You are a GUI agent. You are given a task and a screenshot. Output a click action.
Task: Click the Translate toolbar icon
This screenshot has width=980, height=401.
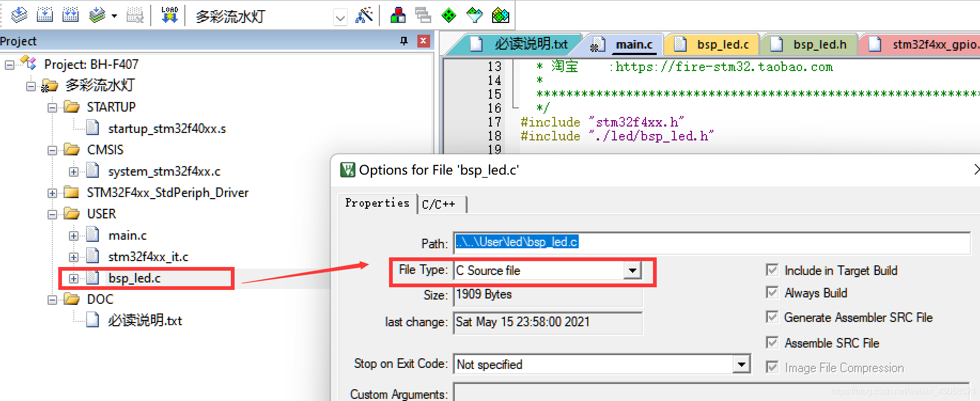tap(19, 15)
